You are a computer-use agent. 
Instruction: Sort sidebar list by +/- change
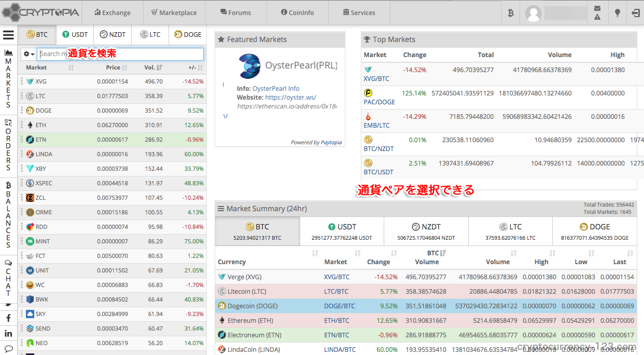point(195,67)
